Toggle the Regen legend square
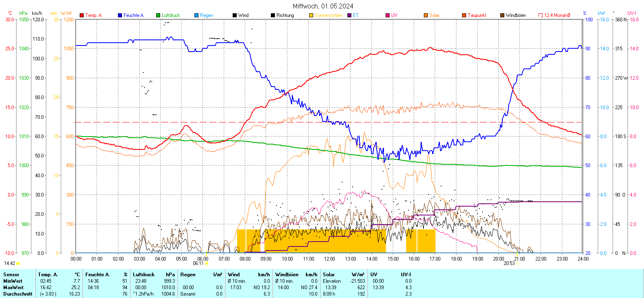This screenshot has width=644, height=298. pos(196,15)
